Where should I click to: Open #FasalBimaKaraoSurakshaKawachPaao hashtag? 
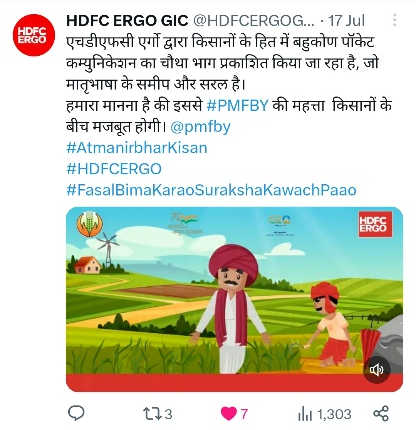coord(211,190)
